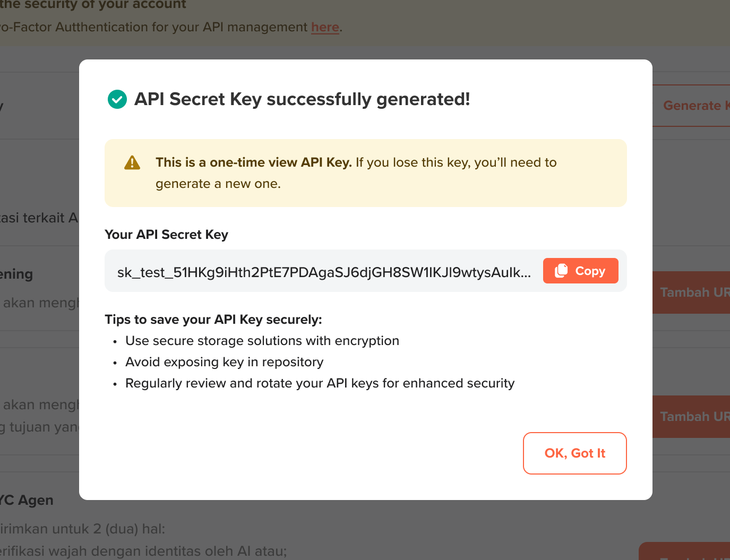Click the bullet about secure storage with encryption
This screenshot has height=560, width=730.
point(262,340)
